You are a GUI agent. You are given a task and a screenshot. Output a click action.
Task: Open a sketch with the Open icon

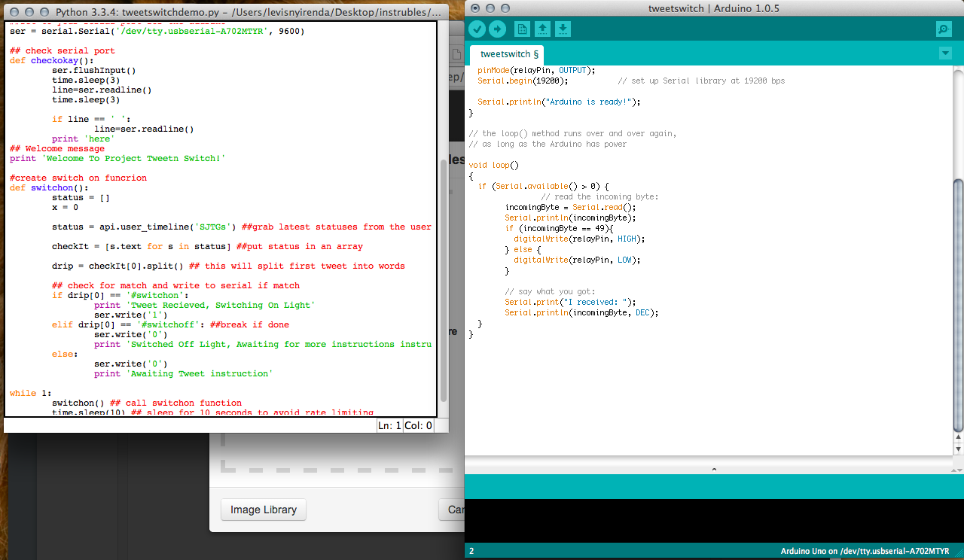542,29
